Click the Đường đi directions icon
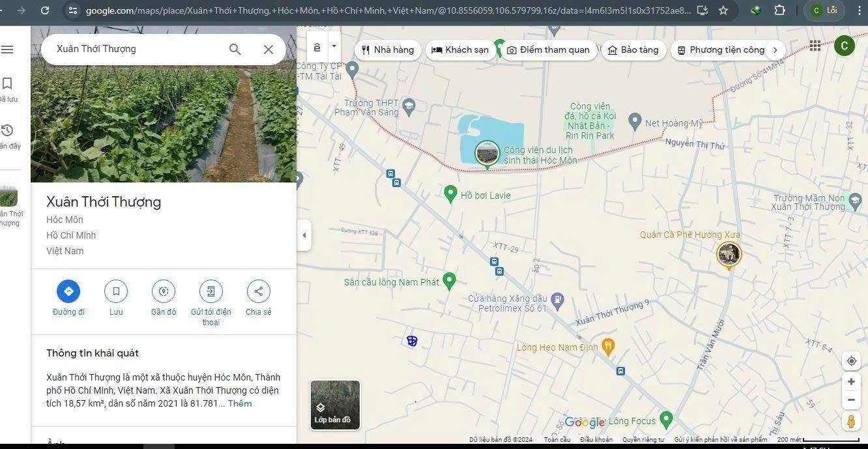Viewport: 868px width, 449px height. pyautogui.click(x=68, y=291)
